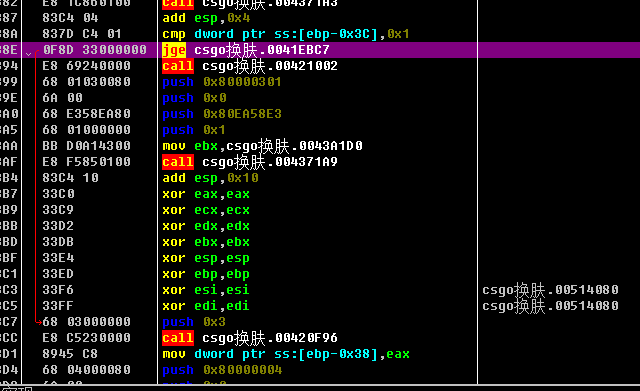Click the xor ebx,ebx instruction
This screenshot has height=391, width=640.
coord(206,242)
